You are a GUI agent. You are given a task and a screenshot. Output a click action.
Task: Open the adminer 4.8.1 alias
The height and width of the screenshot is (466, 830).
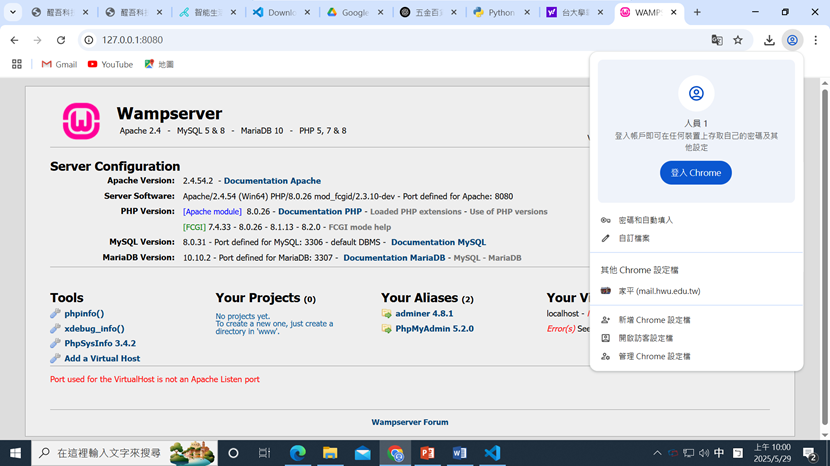pos(424,313)
